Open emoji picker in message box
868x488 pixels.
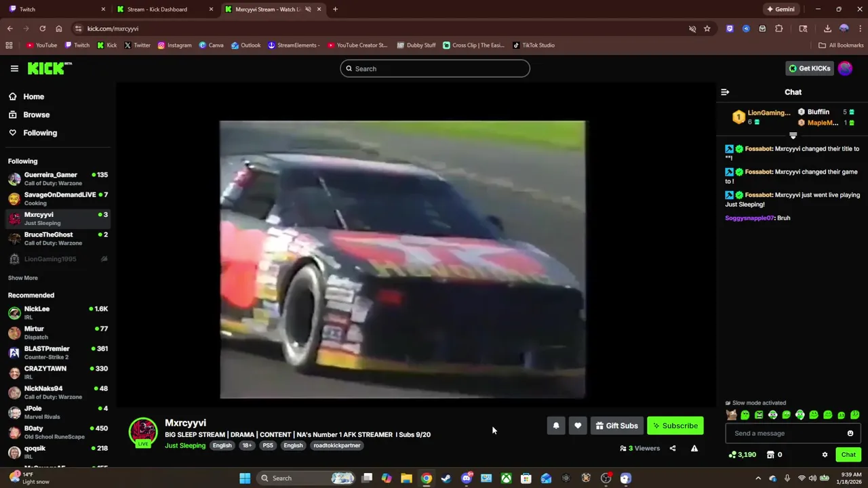click(850, 433)
